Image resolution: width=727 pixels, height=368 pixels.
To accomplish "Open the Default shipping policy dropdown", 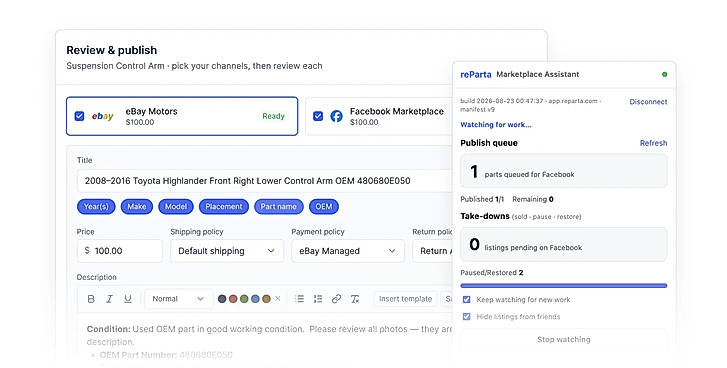I will (227, 251).
